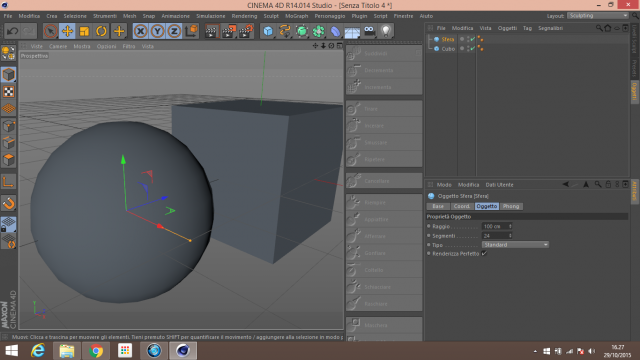Open the Sculpt menu
Screen dimensions: 640x360
point(271,16)
